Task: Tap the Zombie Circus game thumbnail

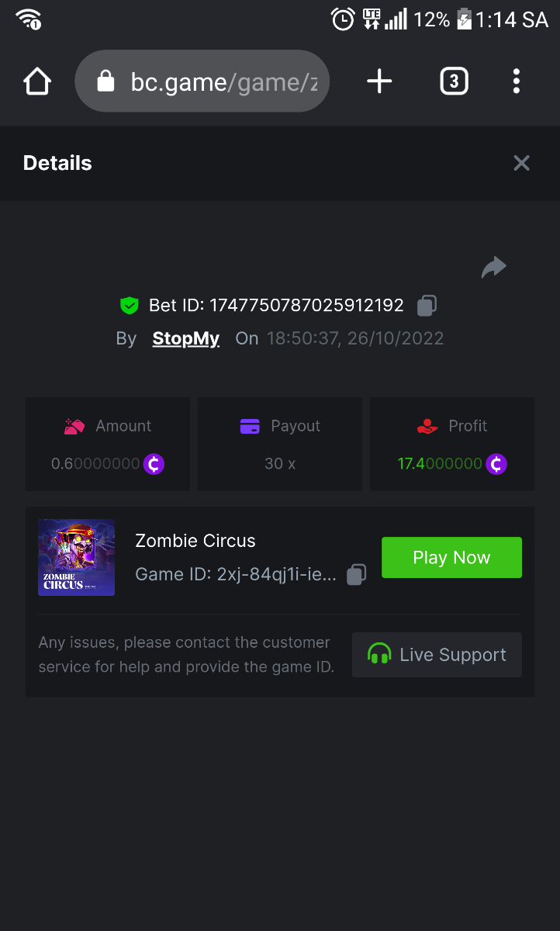Action: click(77, 557)
